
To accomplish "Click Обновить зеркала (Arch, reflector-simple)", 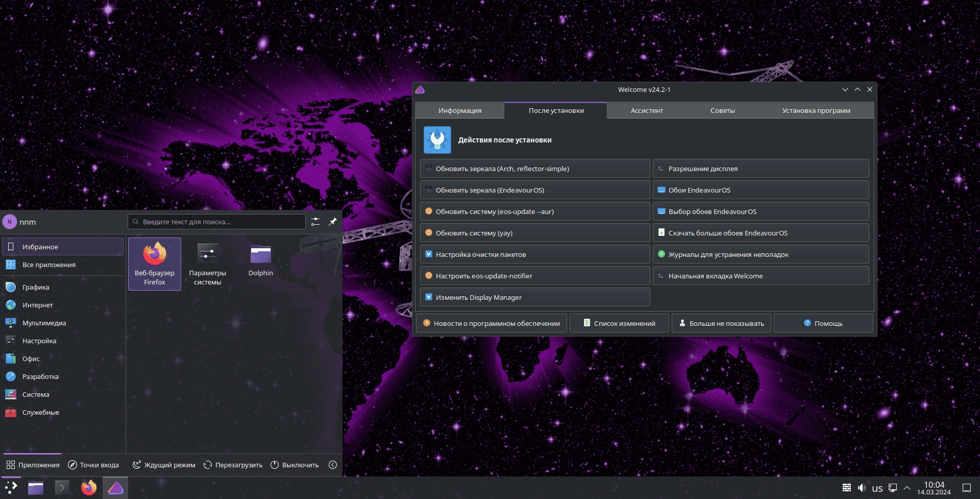I will (x=535, y=169).
